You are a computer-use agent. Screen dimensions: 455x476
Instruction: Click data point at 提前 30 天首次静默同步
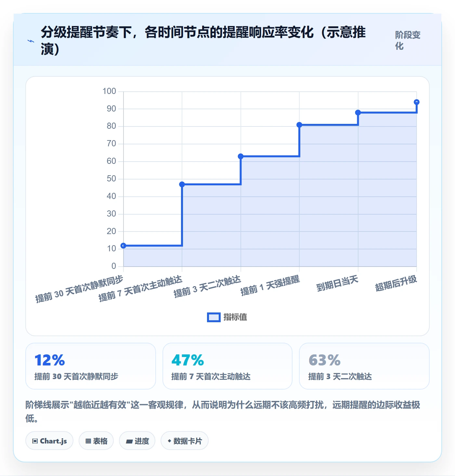(x=123, y=246)
